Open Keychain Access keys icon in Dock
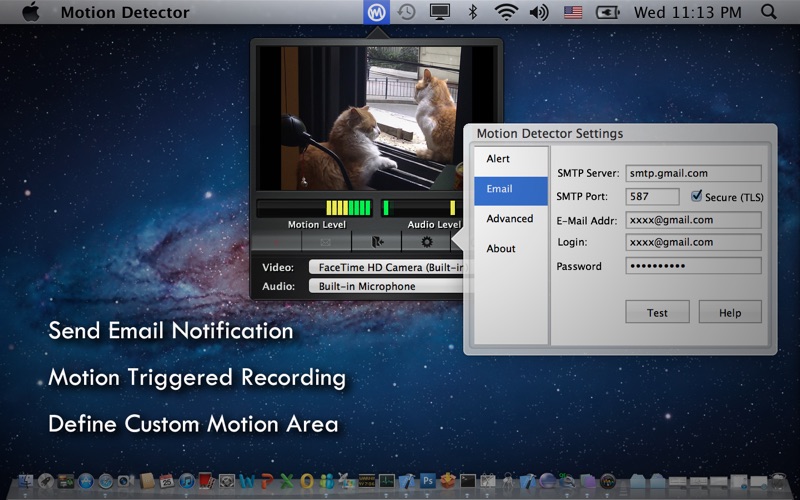 coord(508,481)
